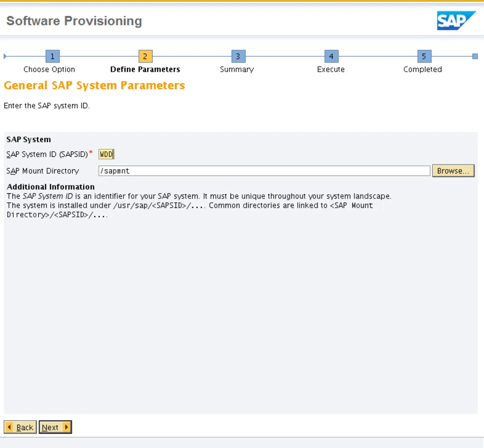
Task: Jump to the Summary step label
Action: (x=237, y=69)
